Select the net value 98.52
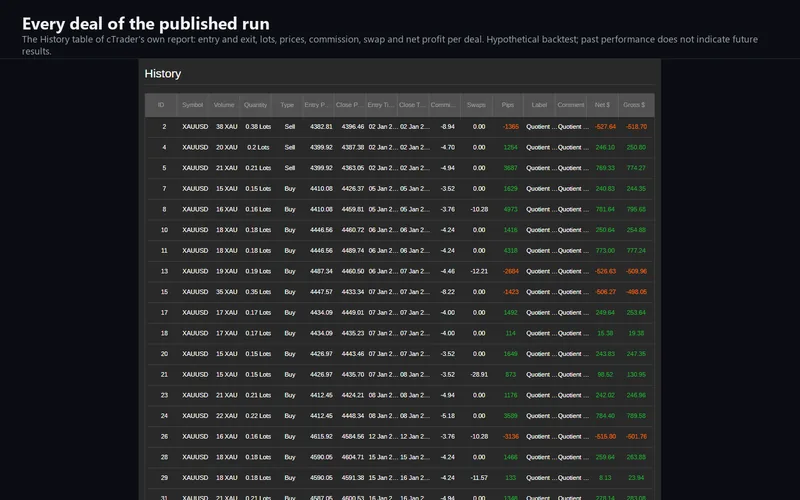This screenshot has height=500, width=800. click(605, 374)
